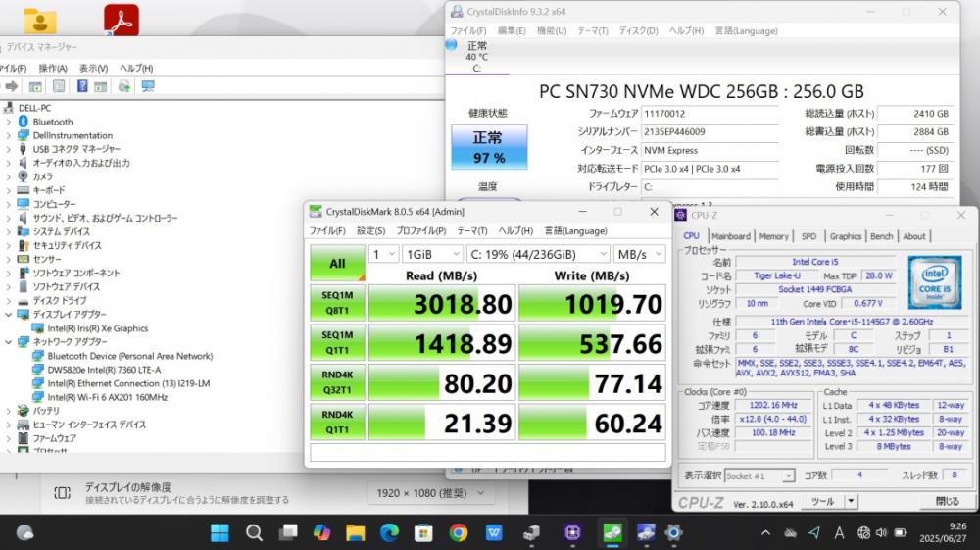Open the 操作(A) menu in Device Manager
Viewport: 980px width, 550px height.
53,68
